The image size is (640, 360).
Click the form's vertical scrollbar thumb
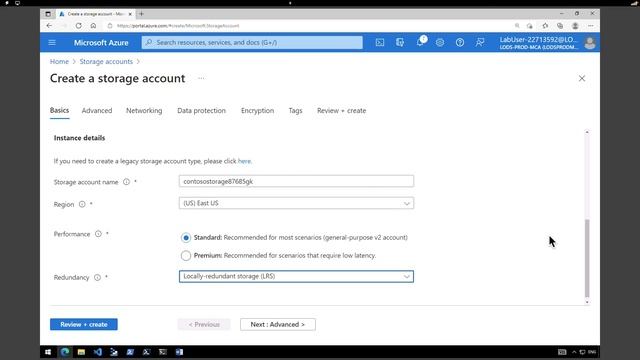pyautogui.click(x=587, y=258)
